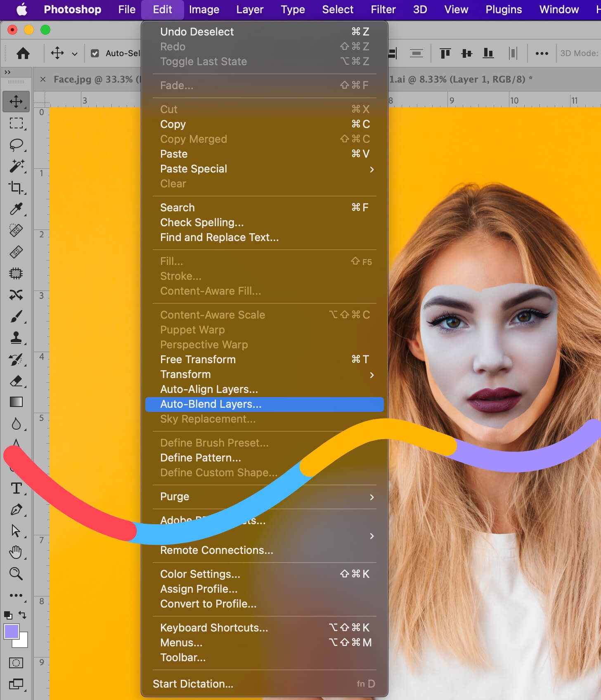The width and height of the screenshot is (601, 700).
Task: Select the Magic Wand tool
Action: 16,166
